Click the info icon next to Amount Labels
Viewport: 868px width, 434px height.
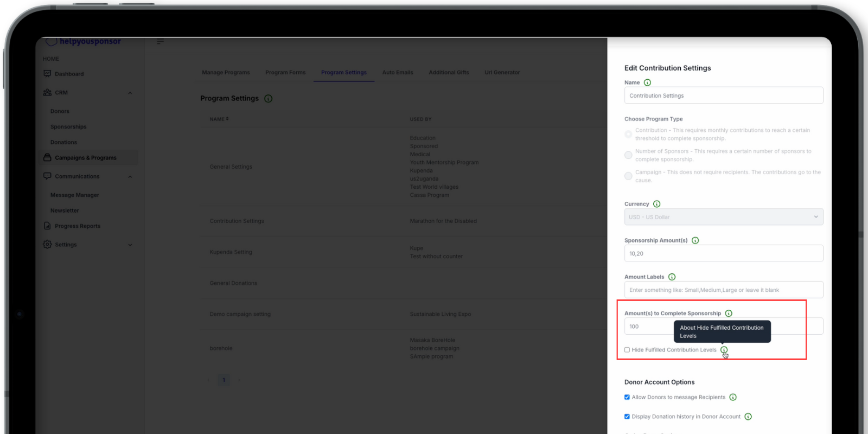672,277
